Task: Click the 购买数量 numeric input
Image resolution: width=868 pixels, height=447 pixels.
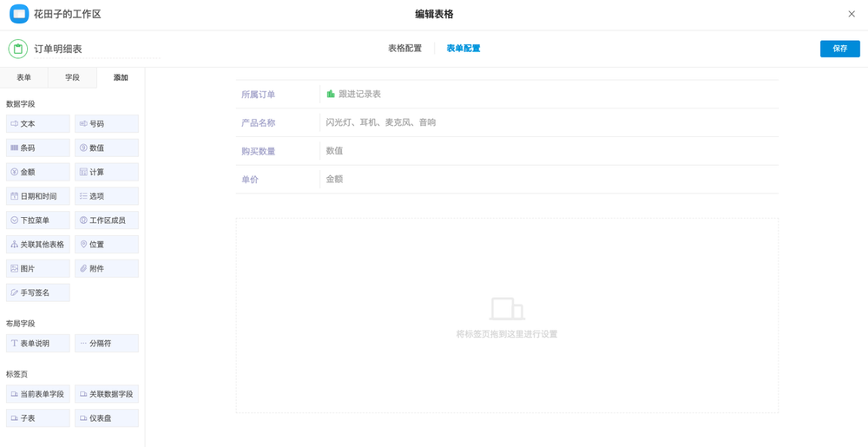Action: pos(547,151)
